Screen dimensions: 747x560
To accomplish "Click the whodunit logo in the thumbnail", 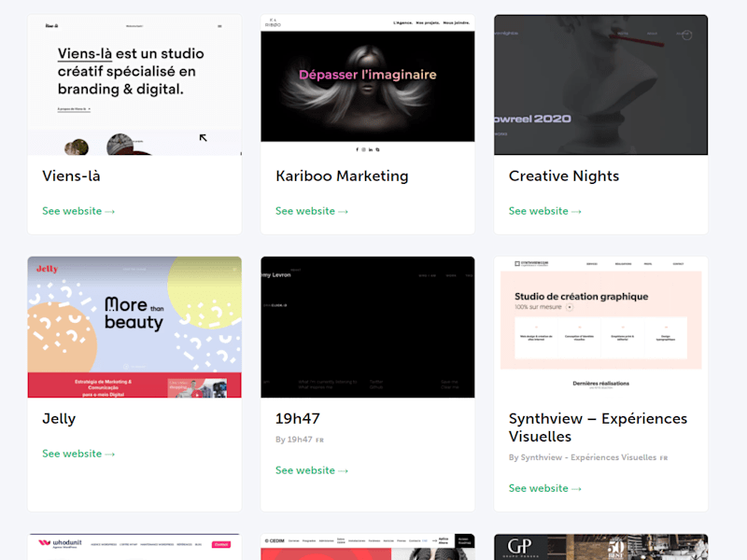I will point(61,543).
